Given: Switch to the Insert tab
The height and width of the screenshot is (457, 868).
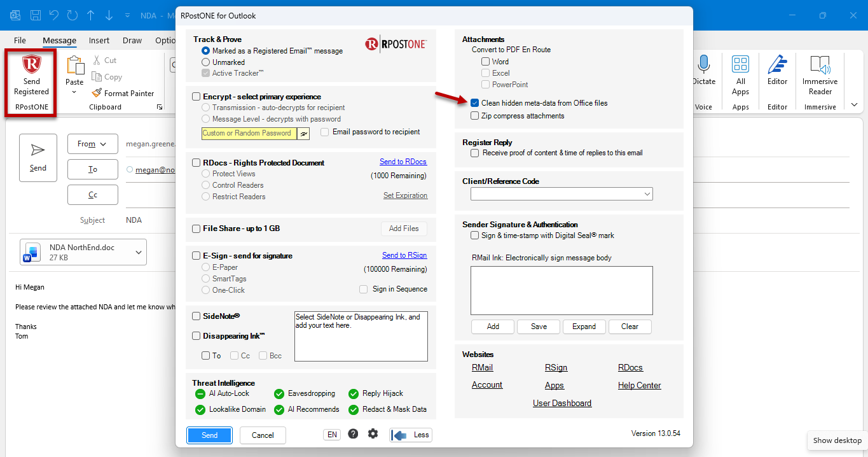Looking at the screenshot, I should [99, 40].
